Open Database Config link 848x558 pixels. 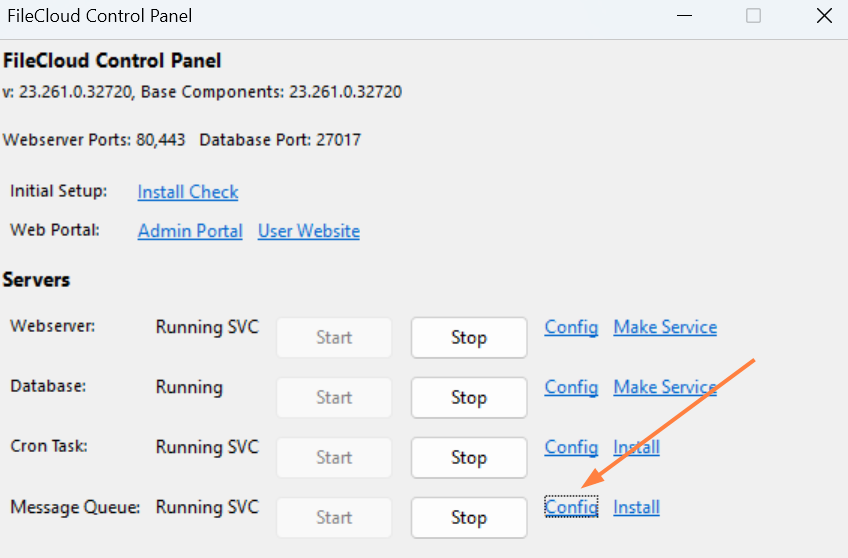tap(571, 387)
